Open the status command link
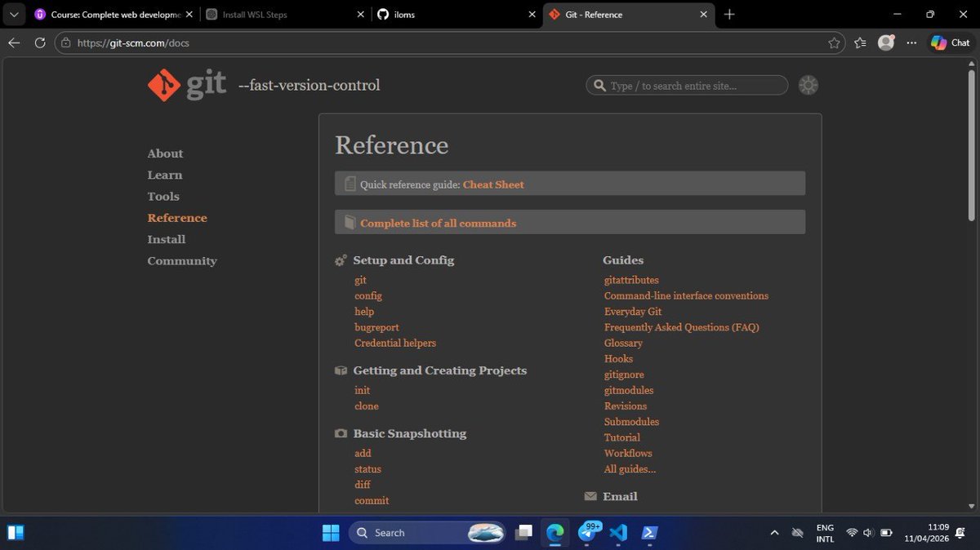 pos(367,469)
